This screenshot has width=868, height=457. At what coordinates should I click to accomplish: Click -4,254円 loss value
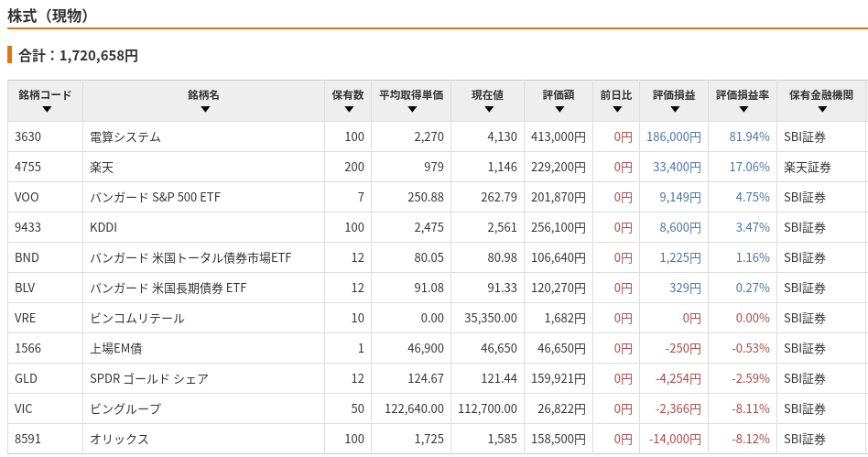click(x=678, y=378)
